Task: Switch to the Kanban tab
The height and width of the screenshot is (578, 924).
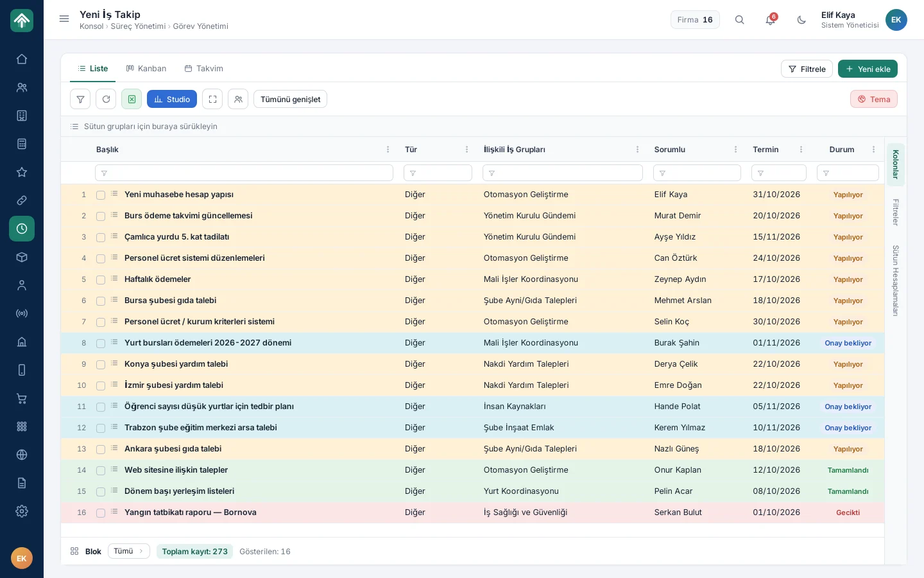Action: coord(146,69)
